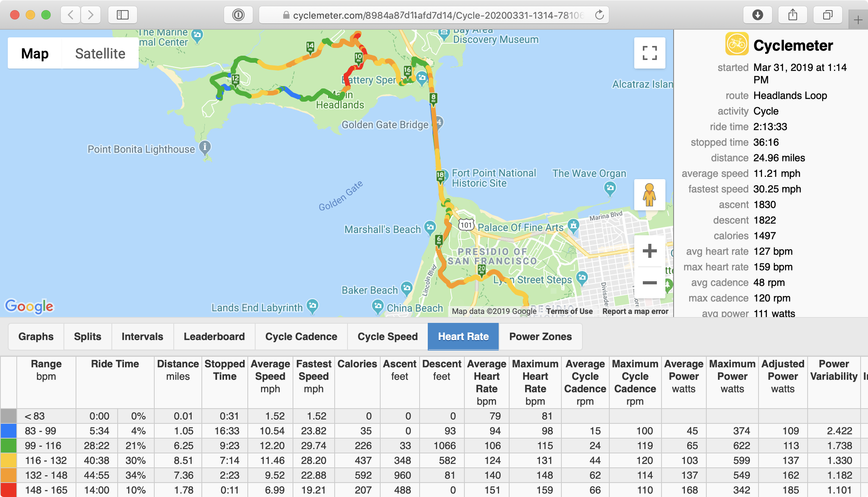Click the yellow 116-132 zone swatch
This screenshot has height=497, width=868.
pos(9,460)
